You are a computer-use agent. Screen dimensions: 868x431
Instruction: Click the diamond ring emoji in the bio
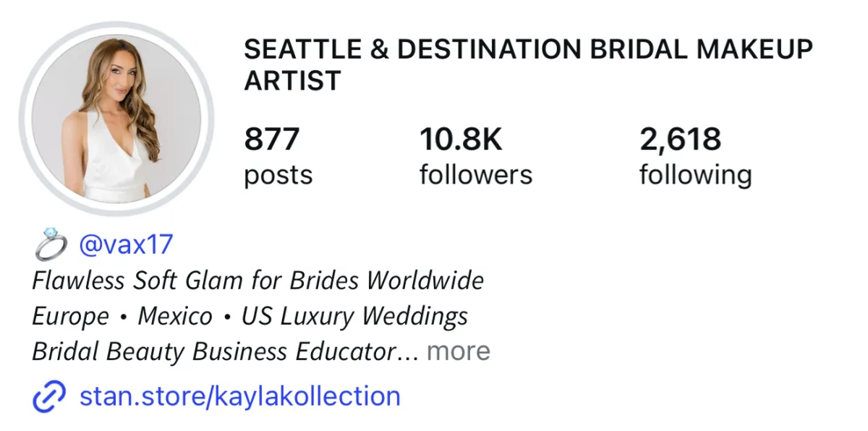click(x=51, y=245)
